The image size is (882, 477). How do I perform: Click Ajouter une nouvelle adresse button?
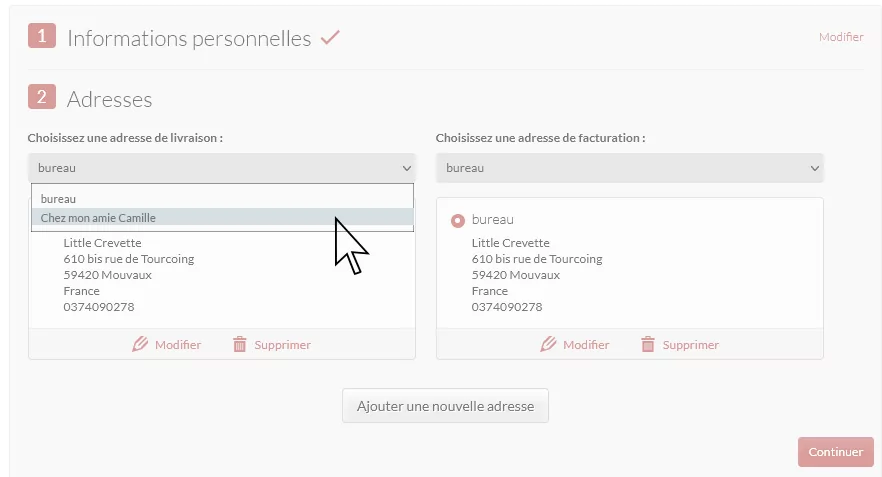(446, 406)
